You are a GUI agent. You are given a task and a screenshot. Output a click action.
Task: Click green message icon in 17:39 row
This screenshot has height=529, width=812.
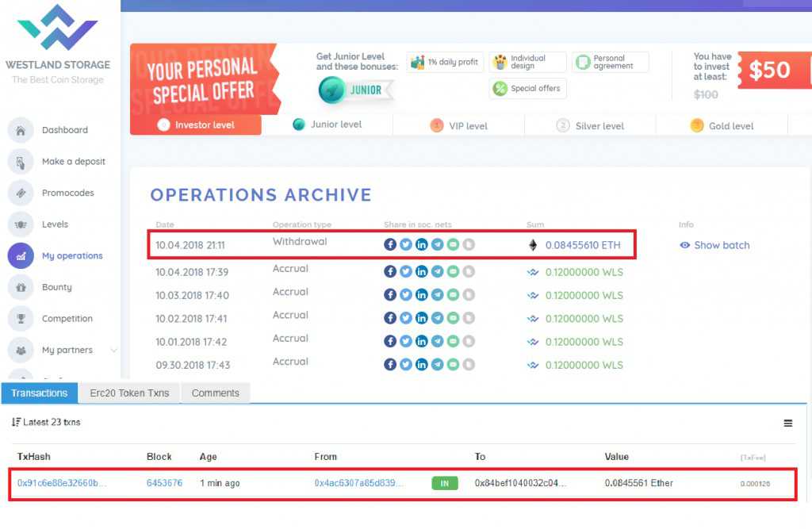(x=453, y=271)
